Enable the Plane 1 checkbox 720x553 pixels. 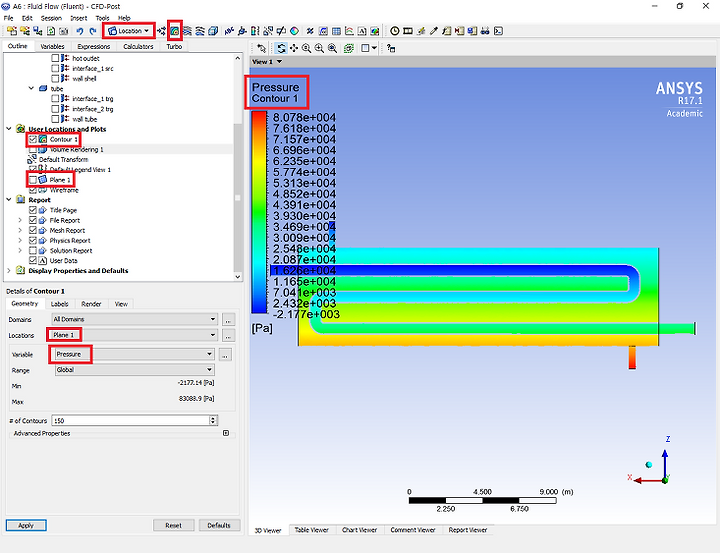pyautogui.click(x=33, y=180)
